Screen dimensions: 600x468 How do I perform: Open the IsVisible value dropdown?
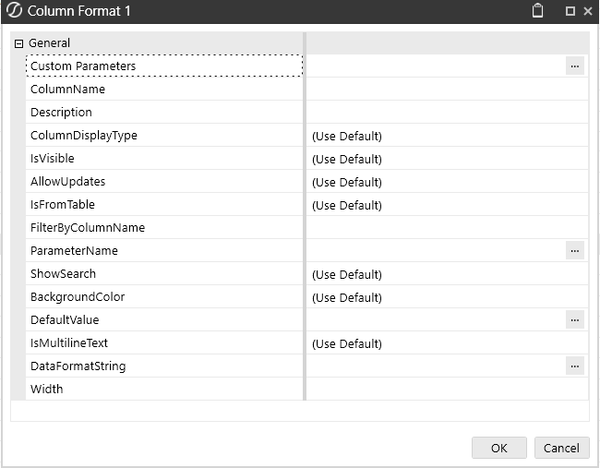tap(446, 159)
